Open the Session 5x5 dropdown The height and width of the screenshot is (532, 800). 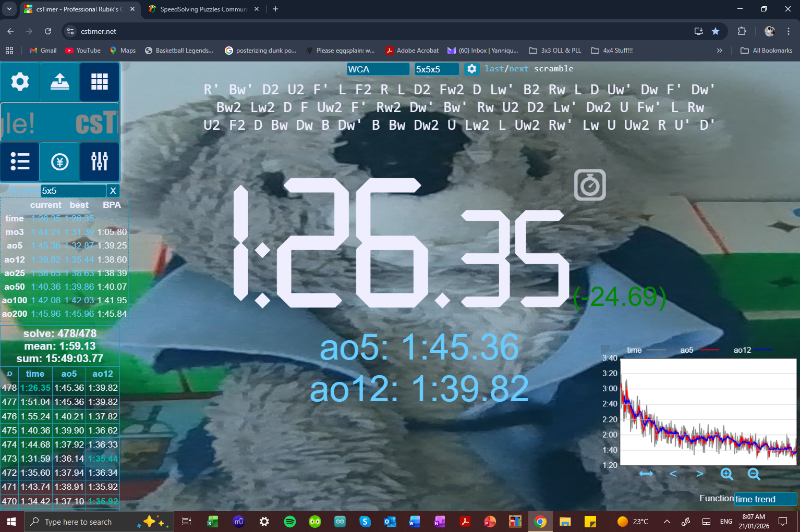click(74, 191)
